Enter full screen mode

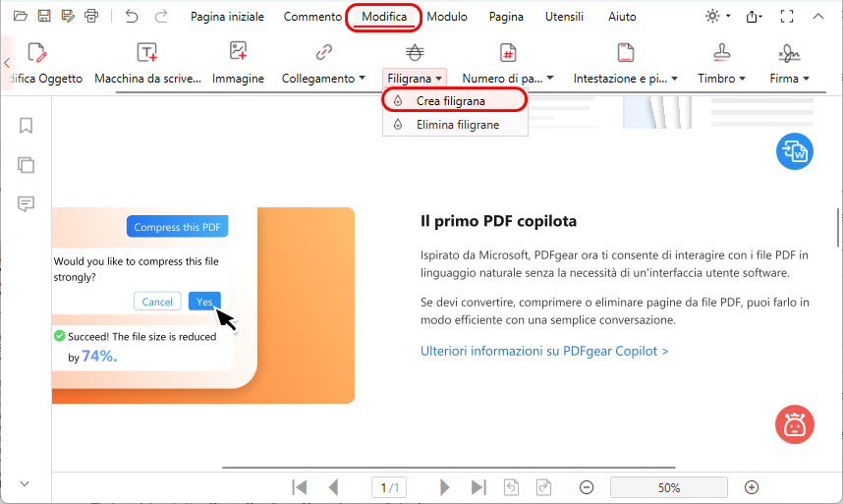tap(787, 17)
